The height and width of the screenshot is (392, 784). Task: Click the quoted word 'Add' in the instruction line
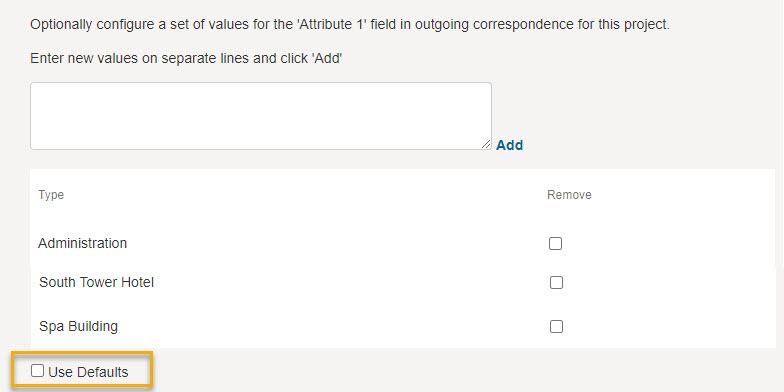click(327, 58)
